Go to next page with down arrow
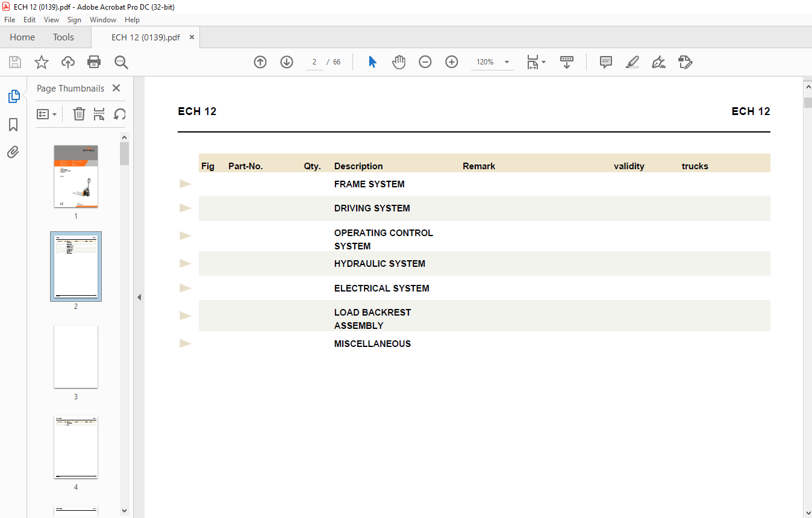This screenshot has width=812, height=518. click(287, 62)
